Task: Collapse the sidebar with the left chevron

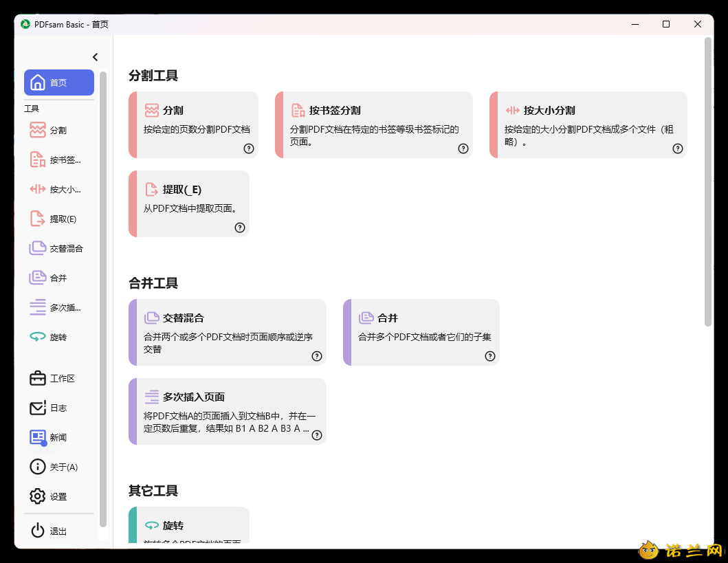Action: (x=95, y=57)
